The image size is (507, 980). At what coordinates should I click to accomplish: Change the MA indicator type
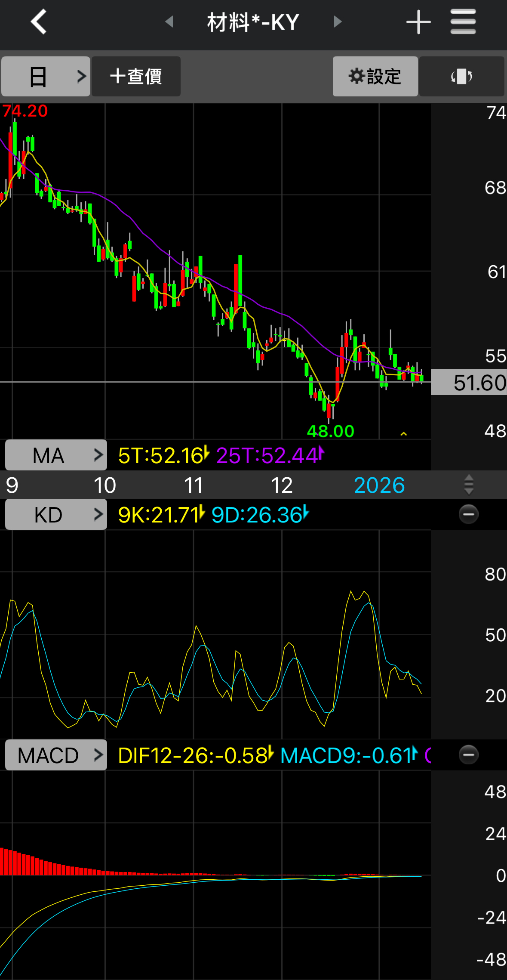pos(56,455)
